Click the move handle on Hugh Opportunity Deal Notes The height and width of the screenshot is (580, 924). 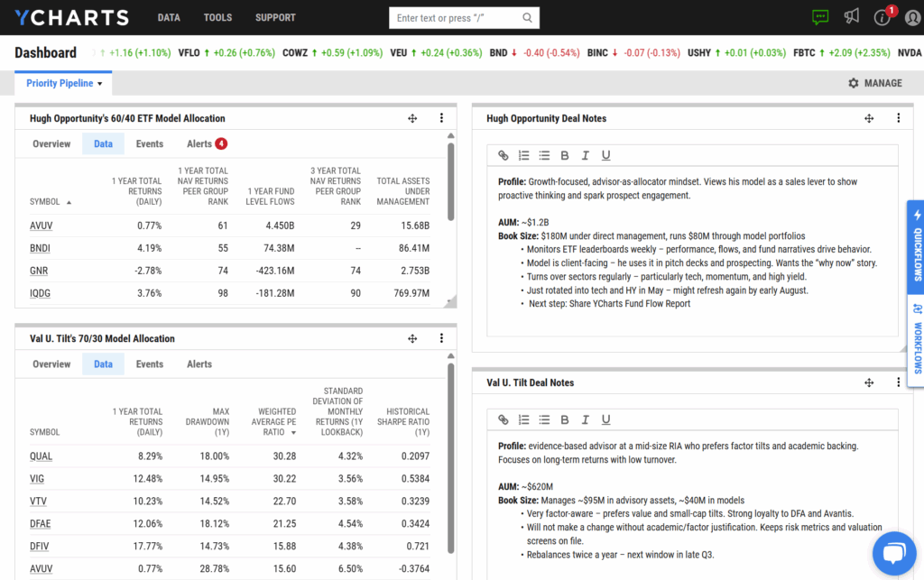(x=869, y=118)
